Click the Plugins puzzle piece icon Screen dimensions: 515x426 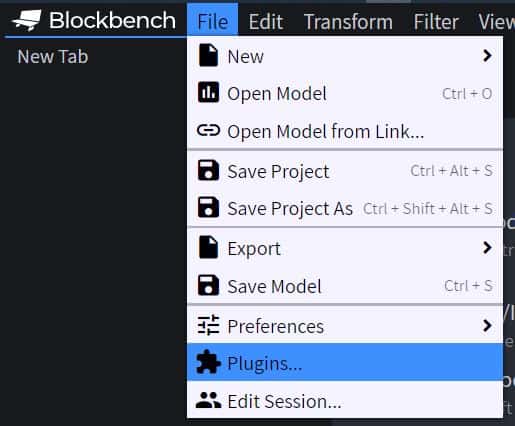[208, 362]
